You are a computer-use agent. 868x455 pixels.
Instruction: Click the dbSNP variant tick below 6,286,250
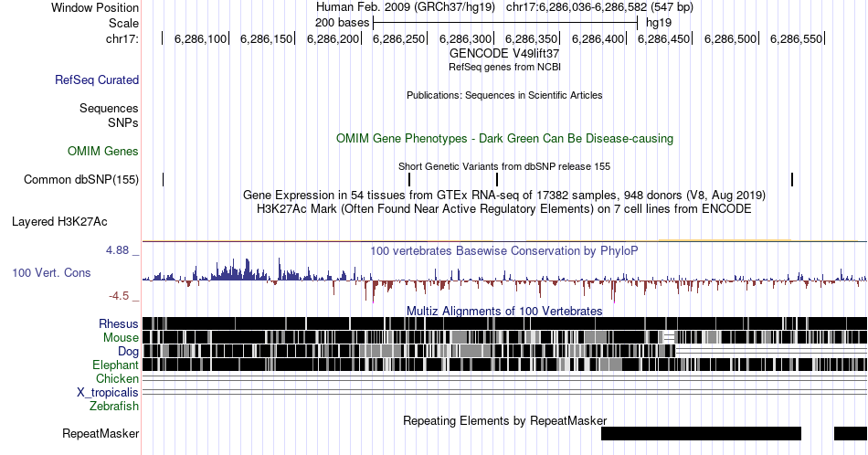(x=409, y=179)
